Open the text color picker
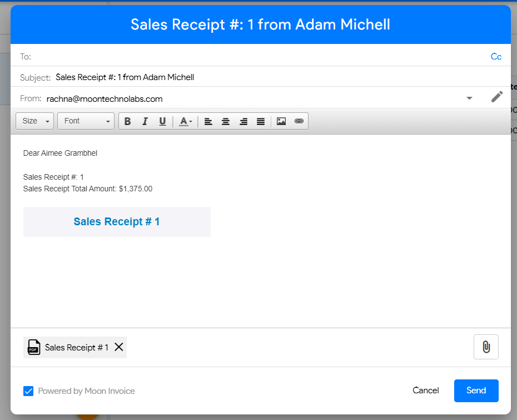The height and width of the screenshot is (420, 517). coord(185,121)
